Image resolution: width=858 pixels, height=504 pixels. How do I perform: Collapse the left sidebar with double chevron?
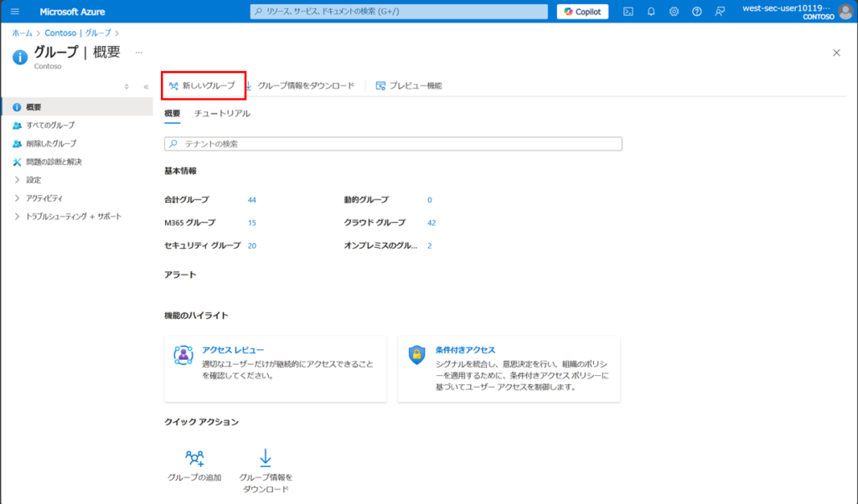[x=146, y=86]
